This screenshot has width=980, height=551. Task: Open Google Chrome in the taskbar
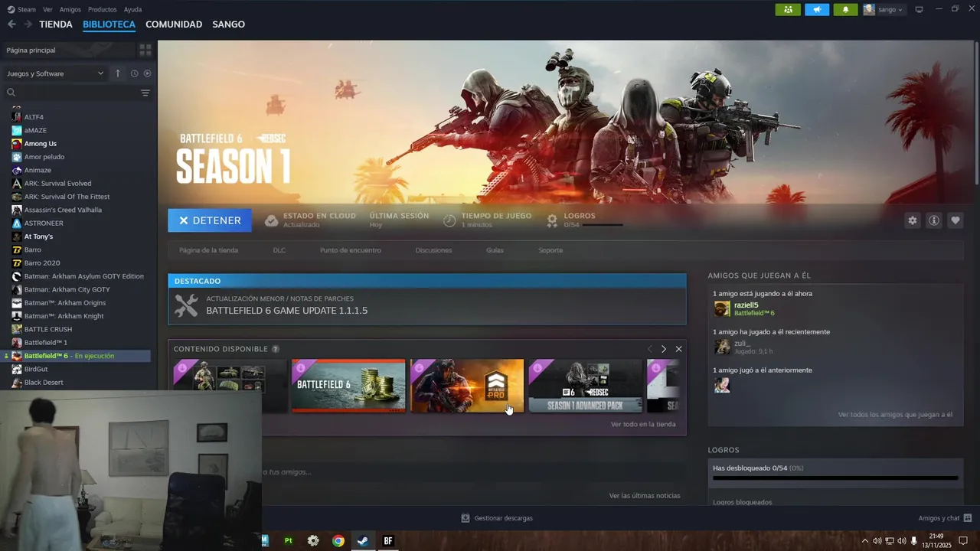tap(338, 540)
